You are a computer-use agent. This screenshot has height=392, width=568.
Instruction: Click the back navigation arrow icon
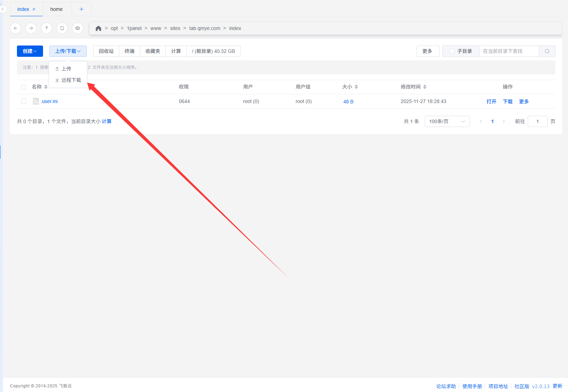pos(16,28)
